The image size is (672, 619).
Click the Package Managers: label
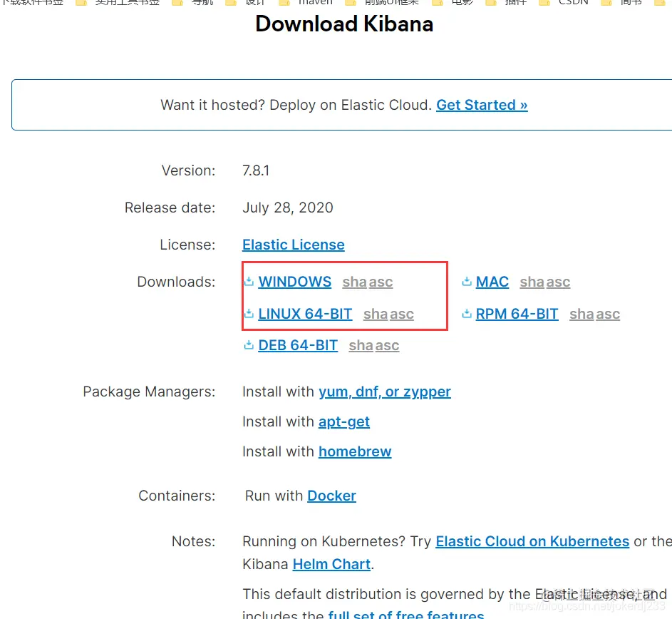click(149, 392)
